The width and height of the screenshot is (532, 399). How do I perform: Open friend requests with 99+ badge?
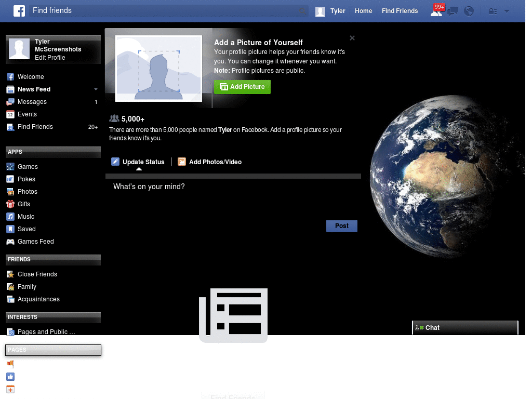point(437,11)
